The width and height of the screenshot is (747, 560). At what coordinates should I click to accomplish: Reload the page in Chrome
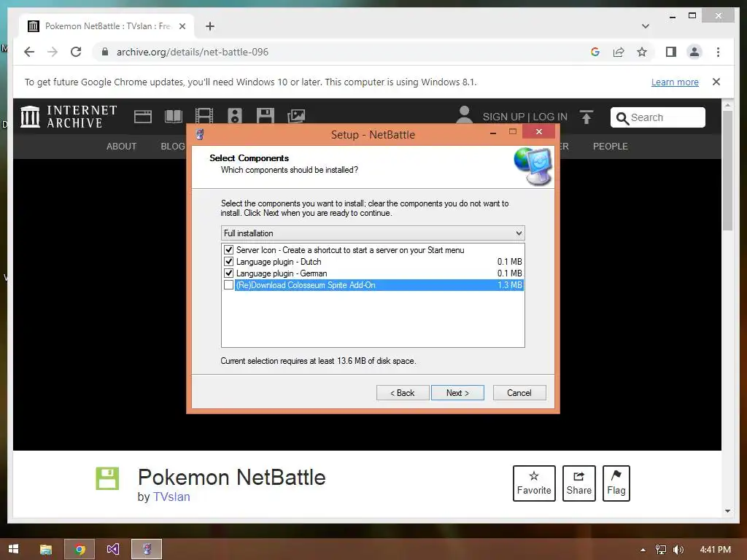(76, 52)
